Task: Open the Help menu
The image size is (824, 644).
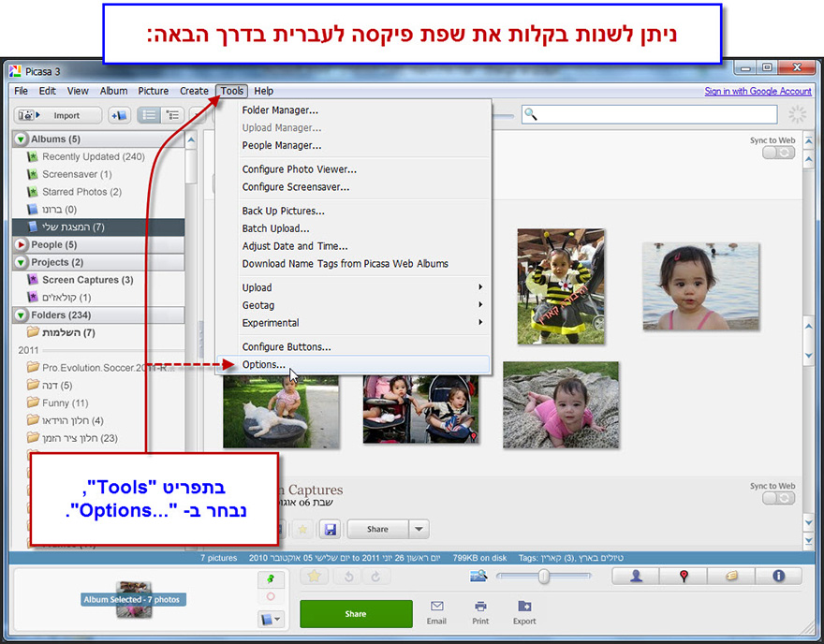Action: pyautogui.click(x=264, y=91)
